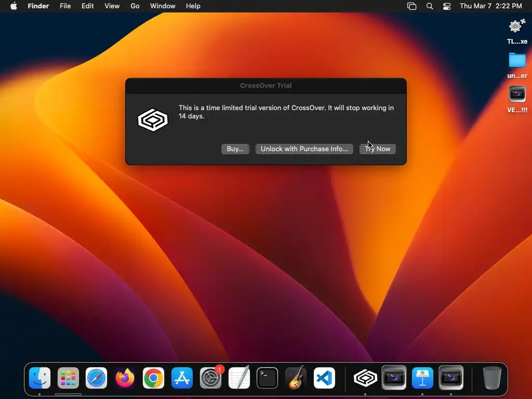Open Finder from the Dock
Image resolution: width=532 pixels, height=399 pixels.
point(39,378)
